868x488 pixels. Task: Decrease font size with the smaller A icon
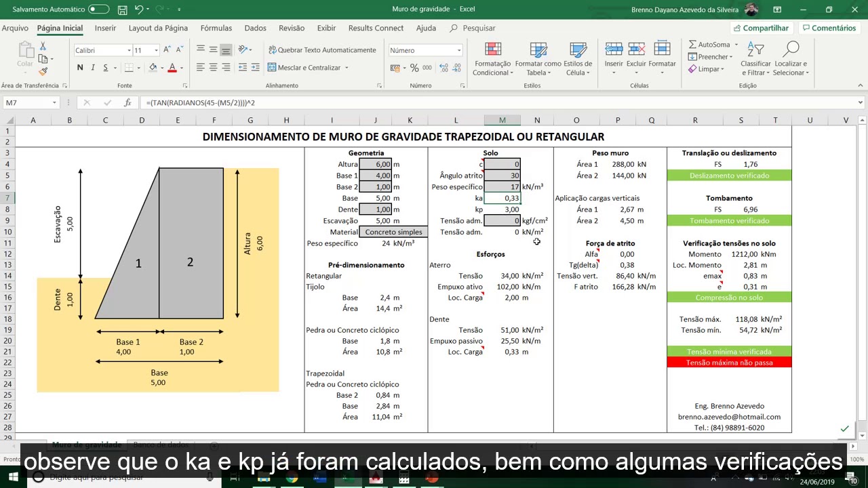(180, 50)
